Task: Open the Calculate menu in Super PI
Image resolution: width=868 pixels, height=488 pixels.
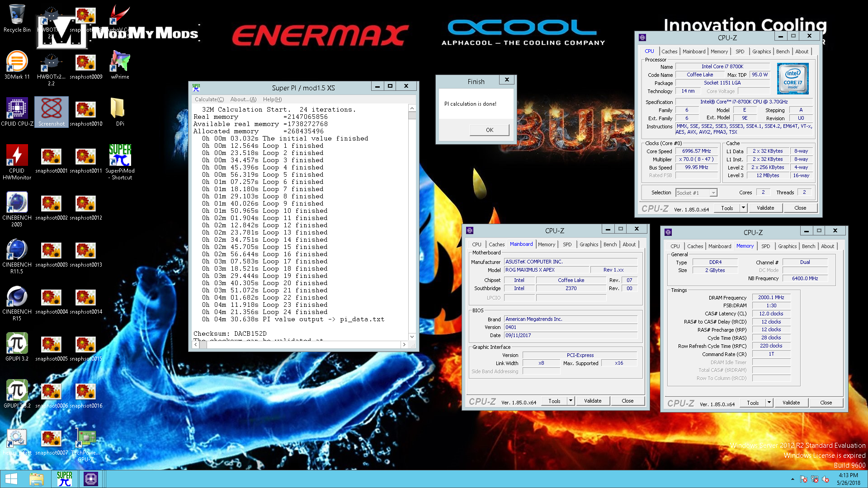Action: tap(209, 99)
